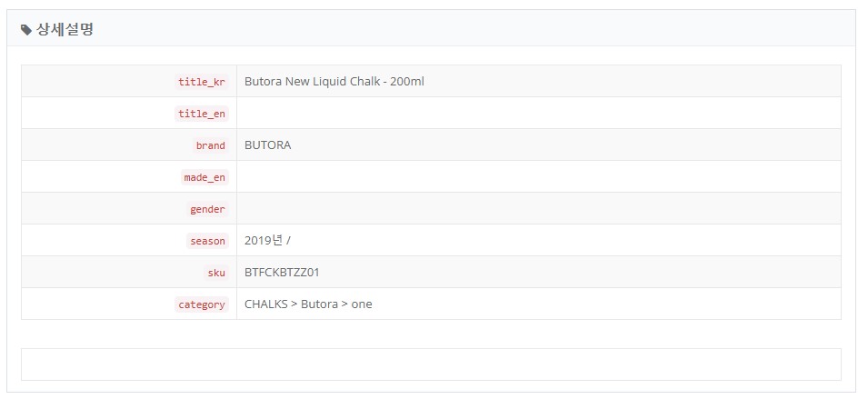Click the tag icon beside 상세설명
The image size is (868, 399).
[26, 30]
